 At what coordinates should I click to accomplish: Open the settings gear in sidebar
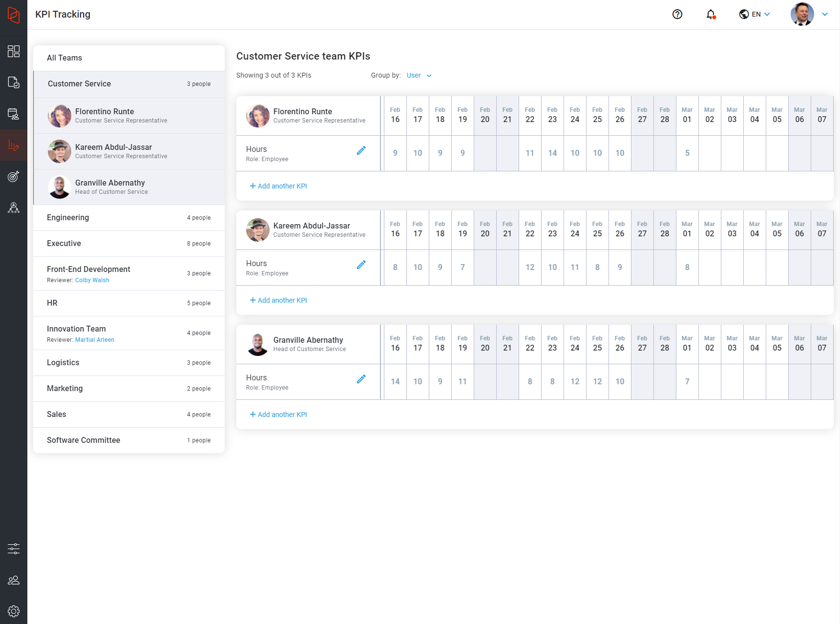pos(14,611)
